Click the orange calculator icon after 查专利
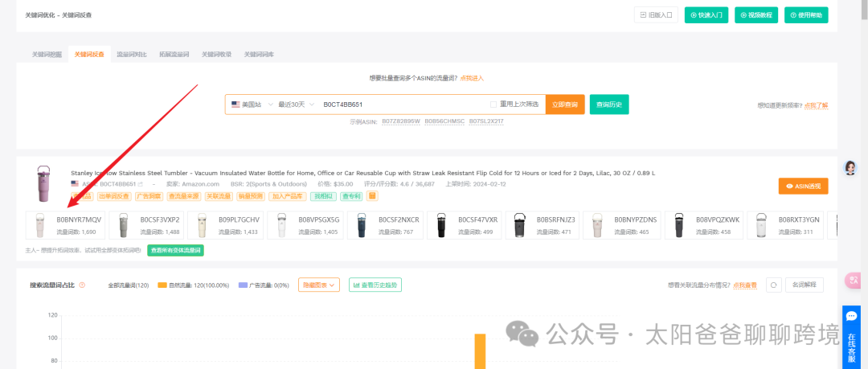868x369 pixels. click(x=373, y=195)
